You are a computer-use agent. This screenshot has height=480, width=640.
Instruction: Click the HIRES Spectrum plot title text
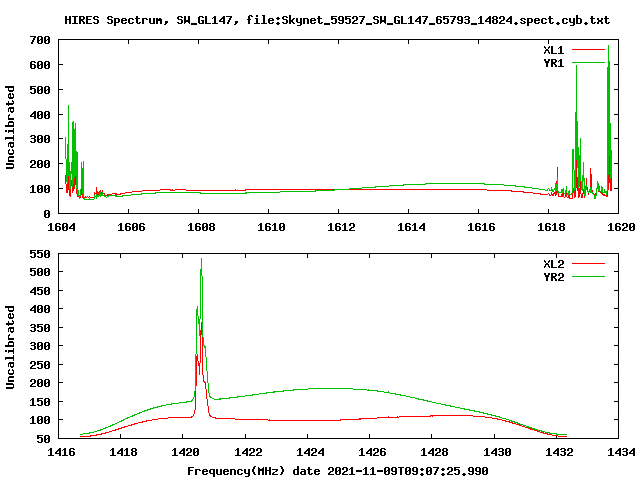pyautogui.click(x=337, y=20)
